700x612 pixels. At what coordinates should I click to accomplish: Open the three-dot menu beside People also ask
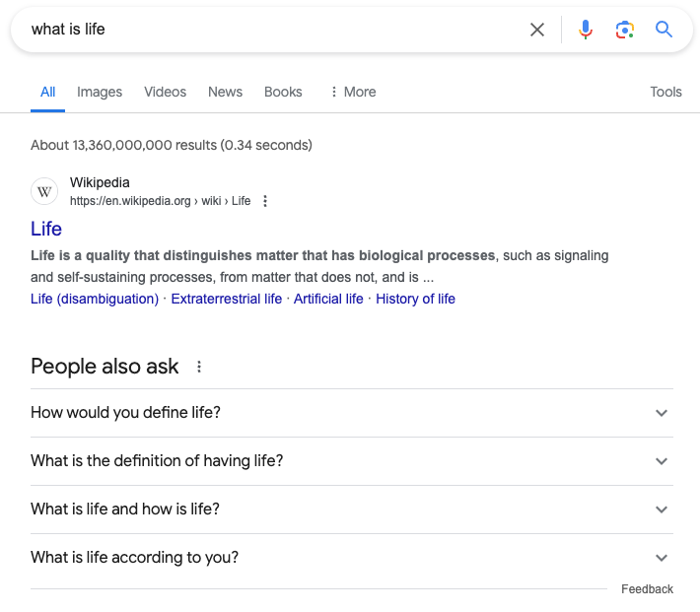point(199,367)
